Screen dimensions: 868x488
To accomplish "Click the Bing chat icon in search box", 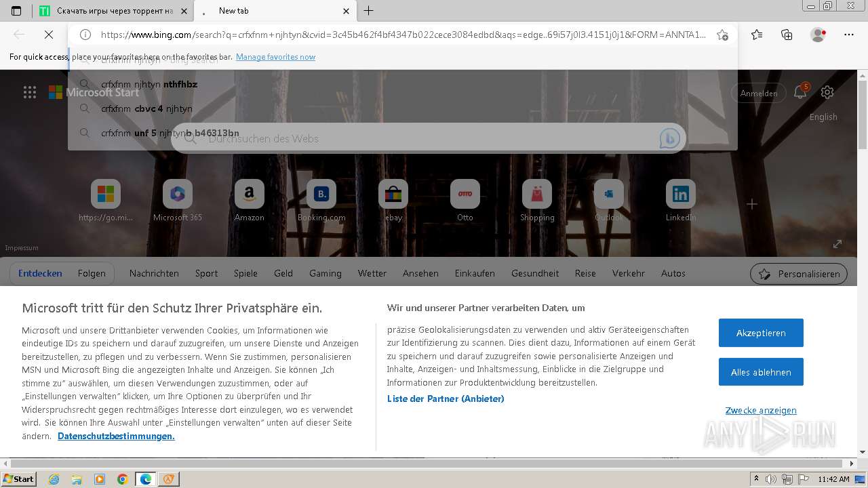I will (670, 138).
